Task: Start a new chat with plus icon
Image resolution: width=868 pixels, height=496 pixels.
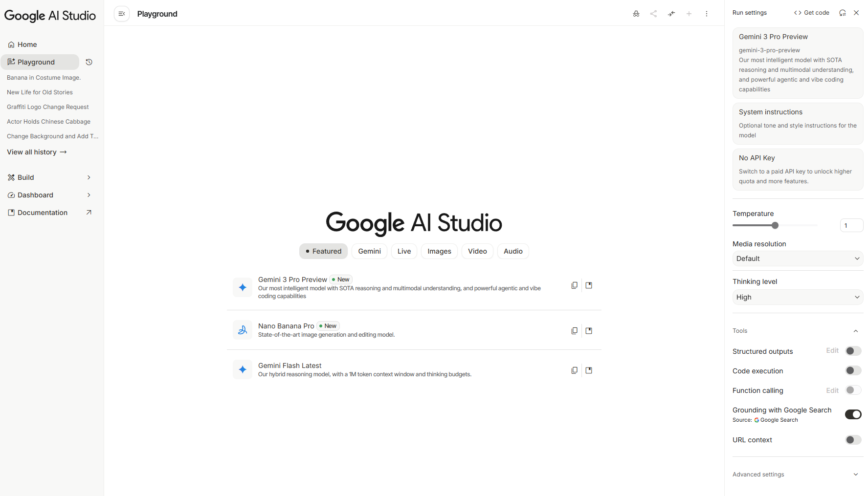Action: click(689, 14)
